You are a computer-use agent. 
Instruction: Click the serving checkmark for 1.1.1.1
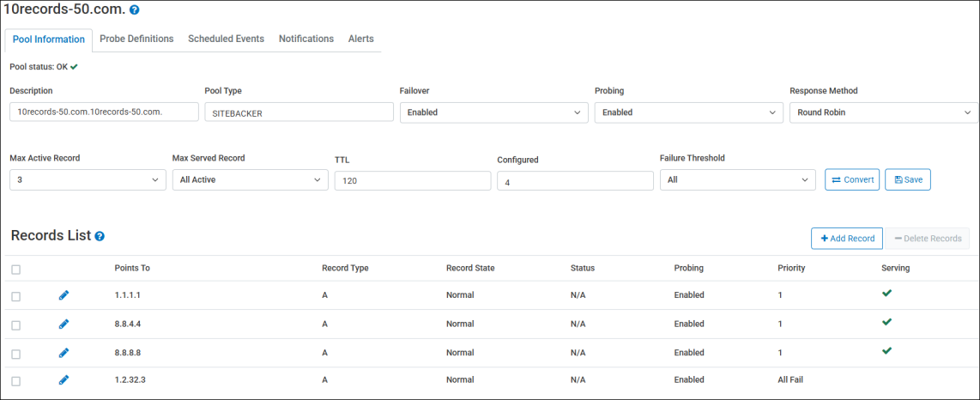tap(886, 294)
